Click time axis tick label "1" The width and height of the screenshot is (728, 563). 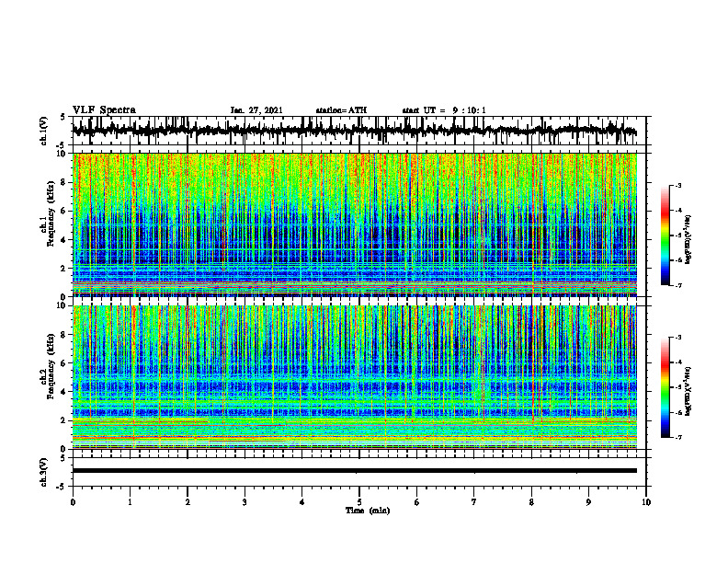[x=130, y=502]
